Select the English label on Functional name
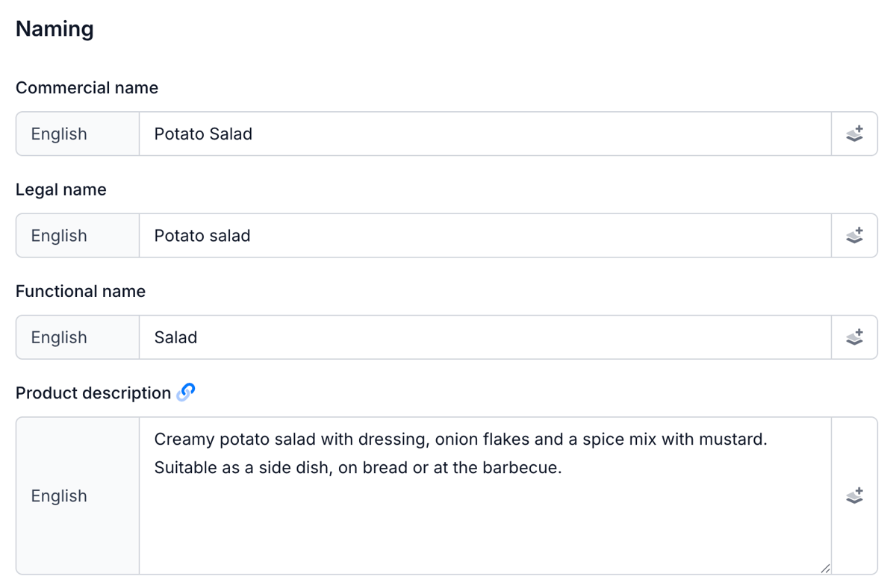Screen dimensions: 896x588 (59, 337)
